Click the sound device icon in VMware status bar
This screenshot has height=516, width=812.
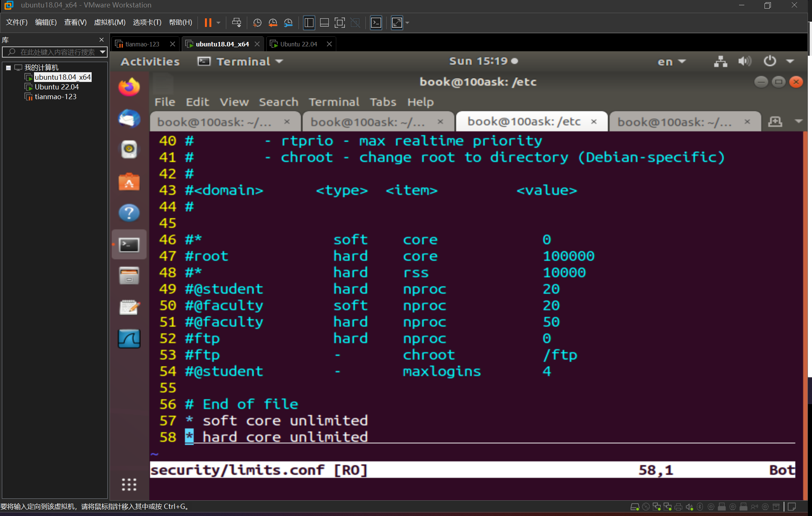pyautogui.click(x=690, y=506)
